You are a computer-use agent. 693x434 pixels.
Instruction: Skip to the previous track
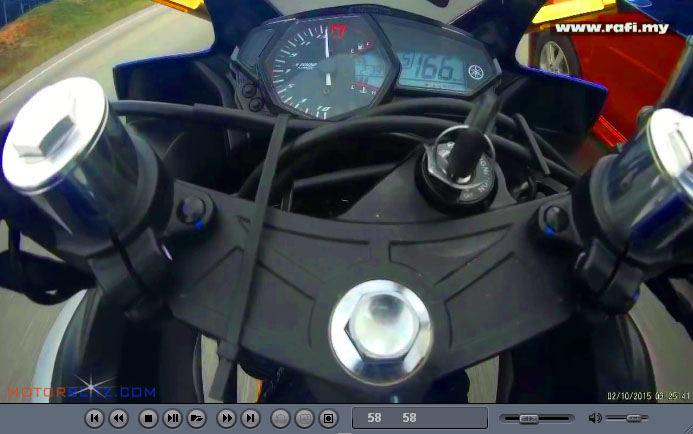(94, 418)
